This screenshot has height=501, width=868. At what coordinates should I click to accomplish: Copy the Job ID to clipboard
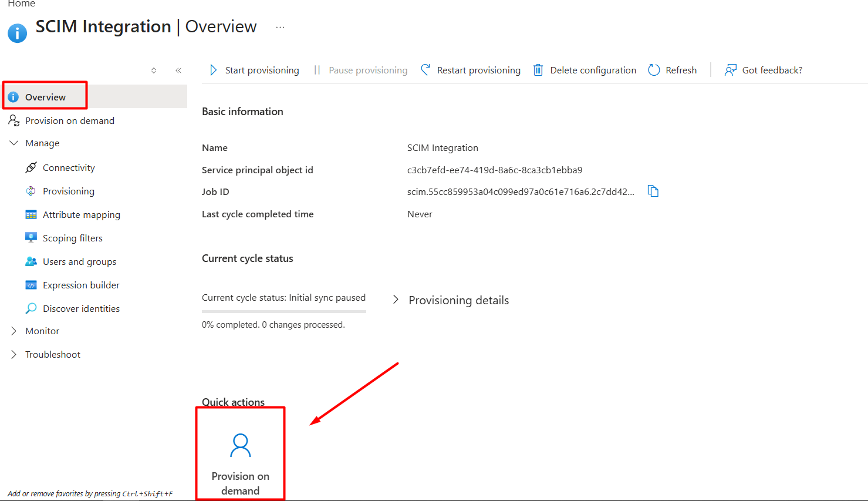[653, 191]
